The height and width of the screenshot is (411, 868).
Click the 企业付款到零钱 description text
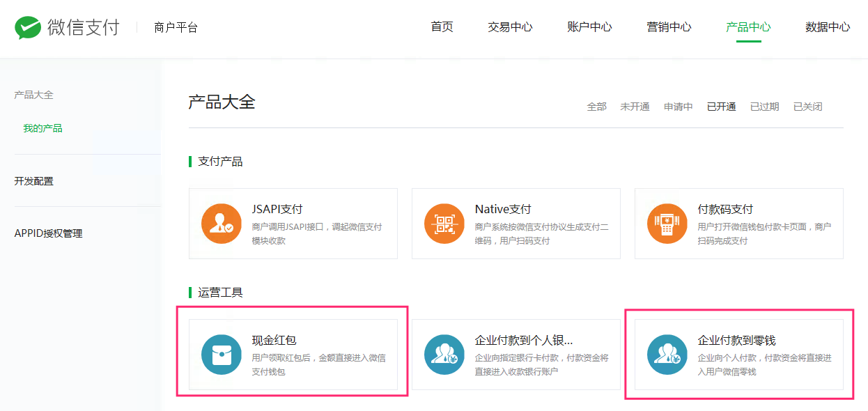coord(765,364)
